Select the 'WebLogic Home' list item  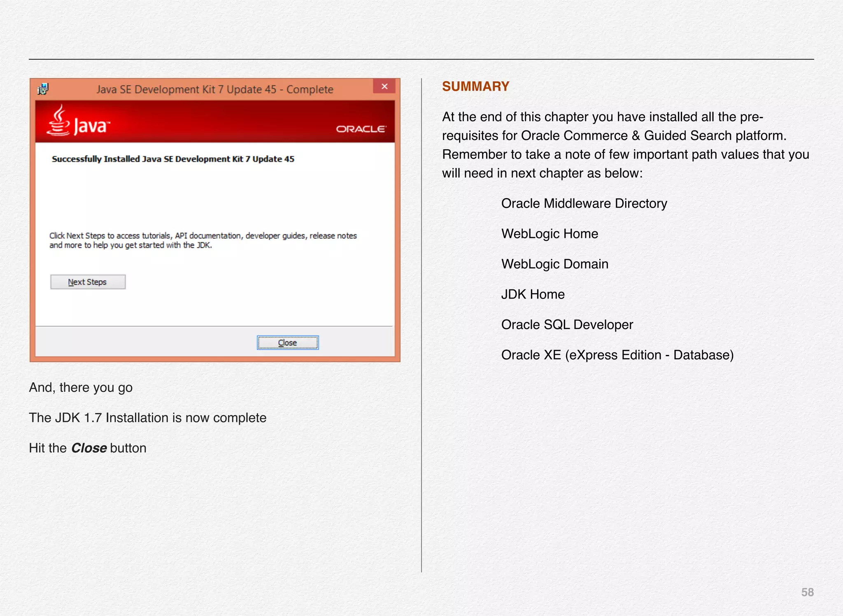point(550,234)
